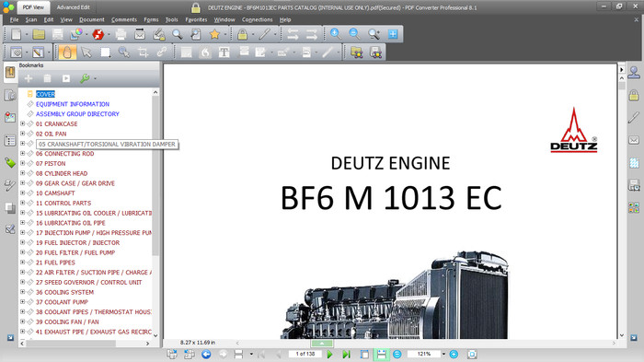The width and height of the screenshot is (644, 362).
Task: Toggle the blue fit-to-window icon
Action: 393,34
